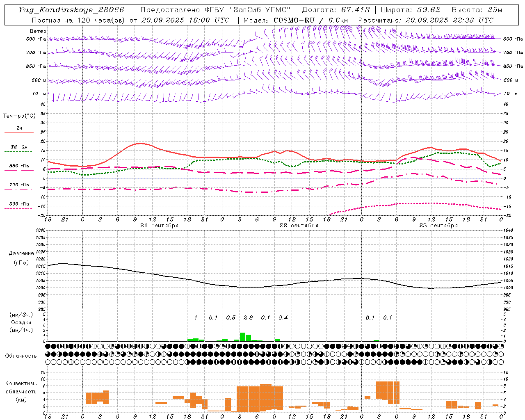Click the green dashed Td 2м legend line
Image resolution: width=525 pixels, height=420 pixels.
pyautogui.click(x=19, y=151)
